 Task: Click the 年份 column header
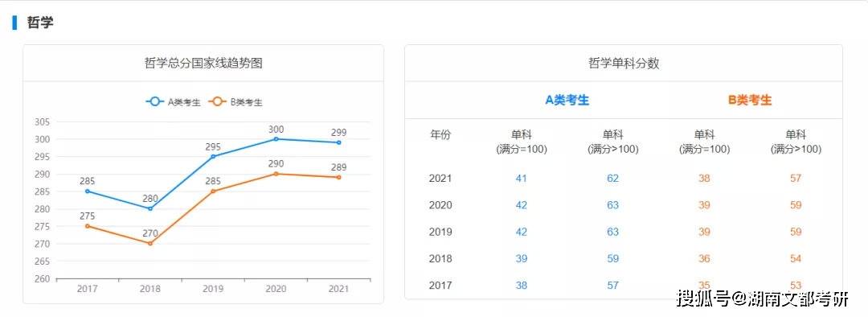440,134
